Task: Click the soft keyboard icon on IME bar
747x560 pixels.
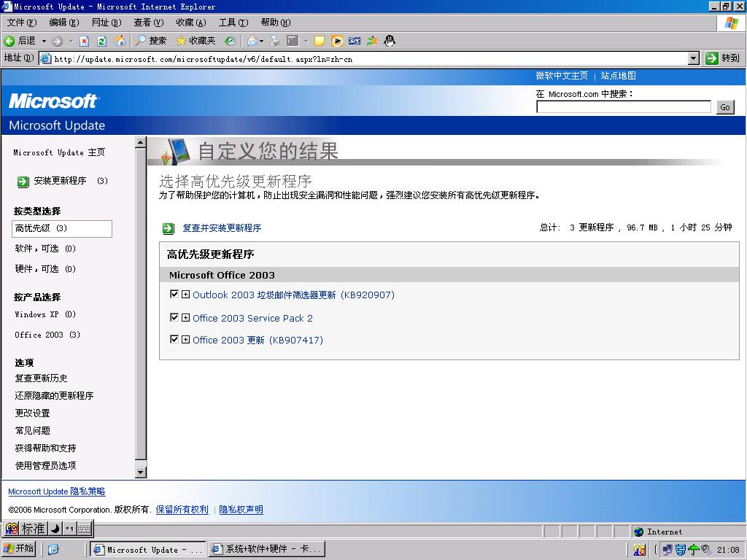Action: tap(84, 528)
